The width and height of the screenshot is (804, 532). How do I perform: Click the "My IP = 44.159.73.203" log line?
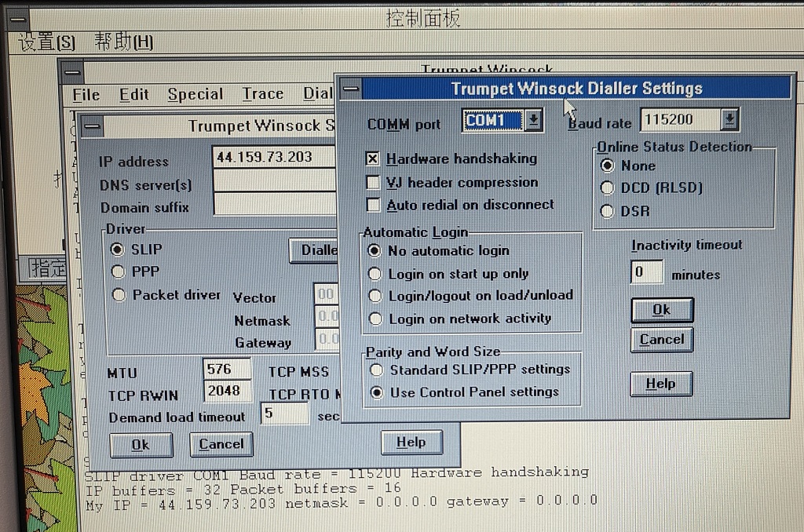click(342, 503)
